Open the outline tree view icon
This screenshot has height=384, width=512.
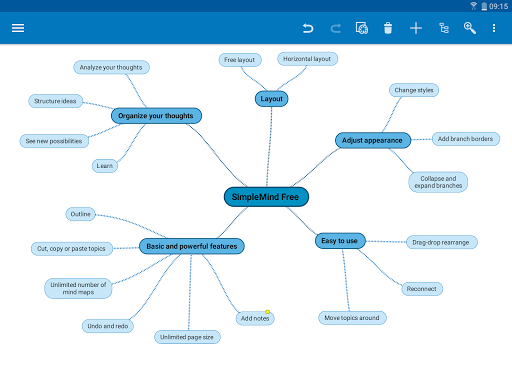tap(444, 28)
